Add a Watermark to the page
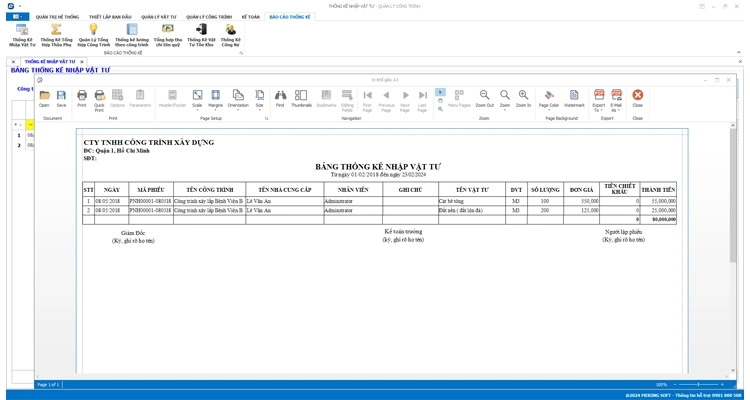 click(x=574, y=97)
